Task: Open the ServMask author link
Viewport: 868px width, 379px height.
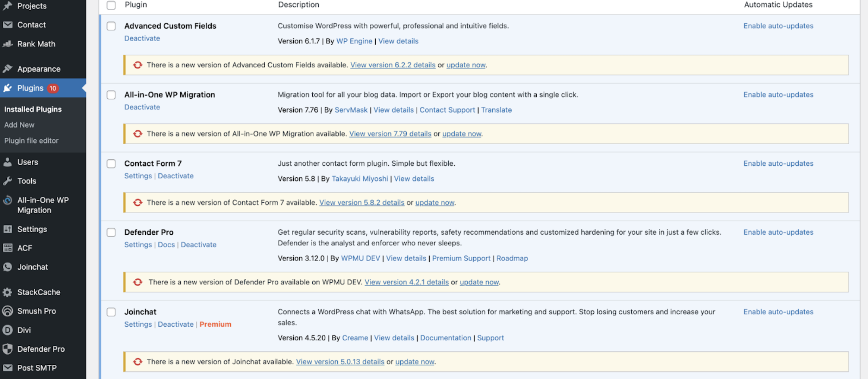Action: click(x=351, y=110)
